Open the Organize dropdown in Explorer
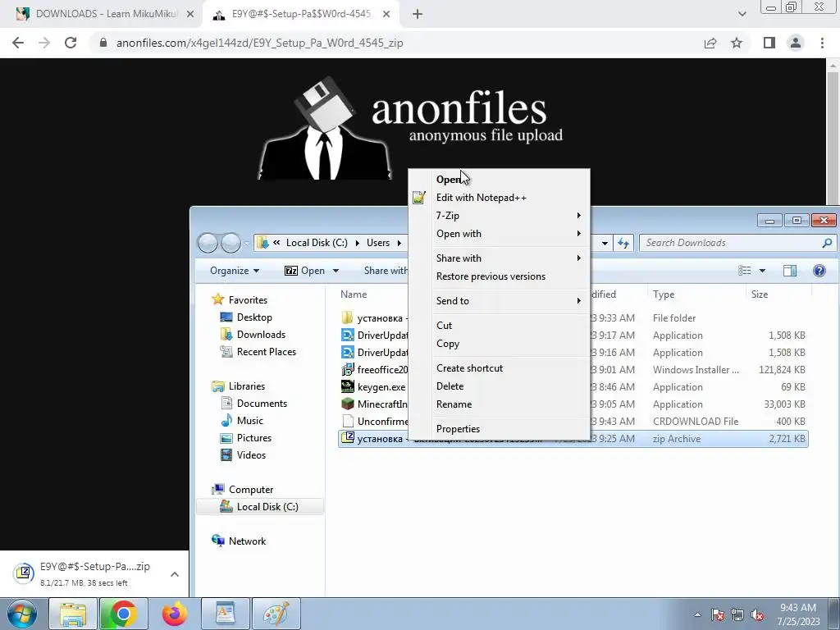 (235, 271)
